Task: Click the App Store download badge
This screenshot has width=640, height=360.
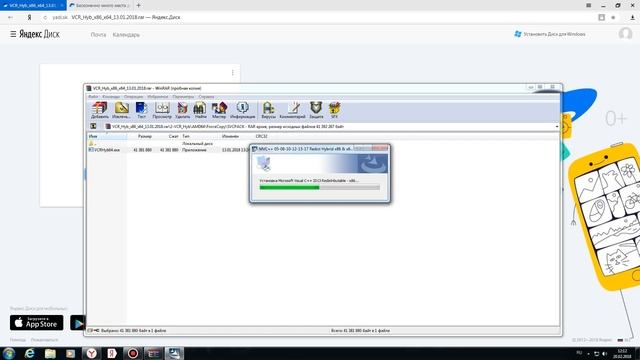Action: (x=37, y=322)
